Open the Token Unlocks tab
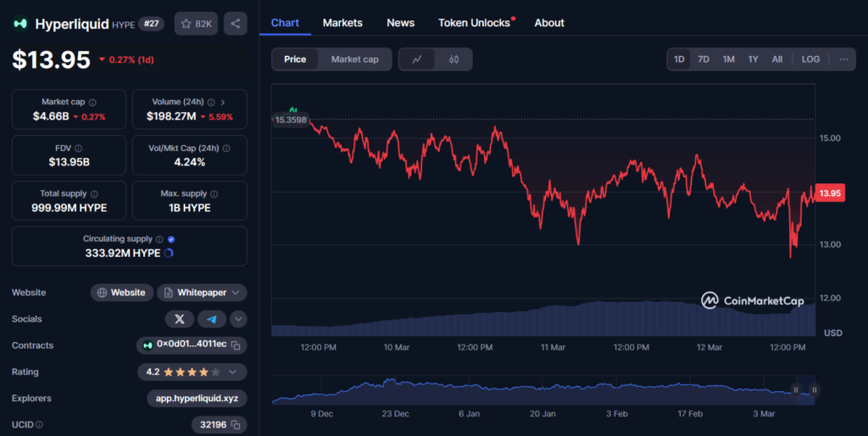868x436 pixels. [475, 23]
